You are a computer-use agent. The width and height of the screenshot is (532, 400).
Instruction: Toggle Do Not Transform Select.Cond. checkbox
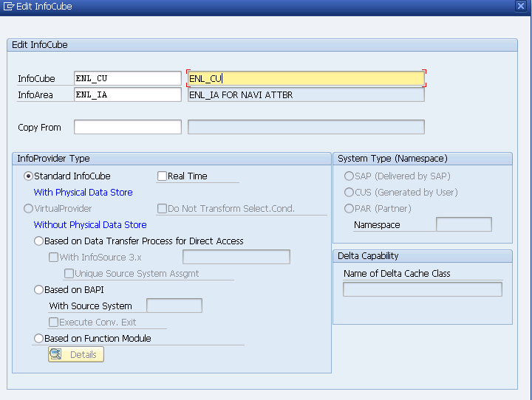162,208
